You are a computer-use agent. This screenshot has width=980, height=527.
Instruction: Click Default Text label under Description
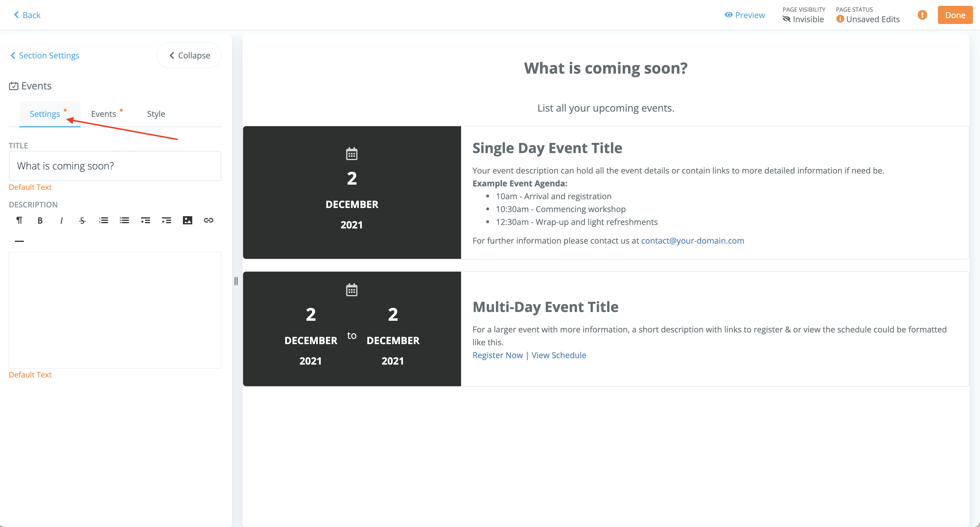coord(30,375)
